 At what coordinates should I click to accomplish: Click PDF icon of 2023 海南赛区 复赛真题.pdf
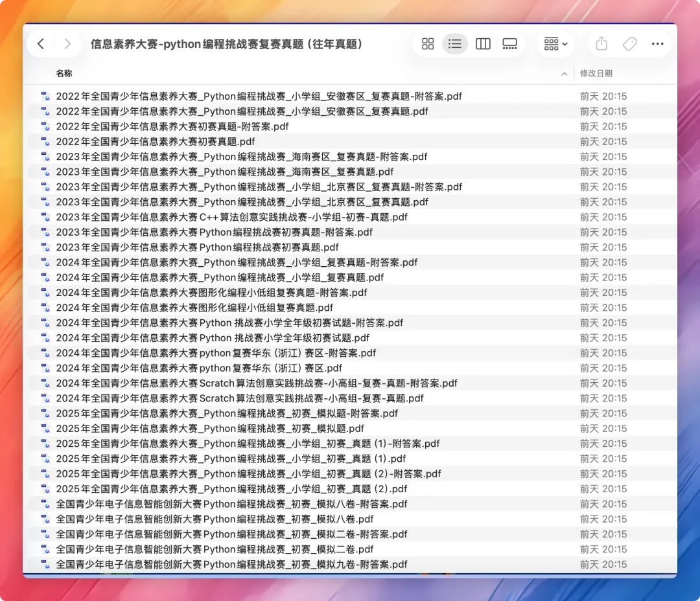[45, 172]
